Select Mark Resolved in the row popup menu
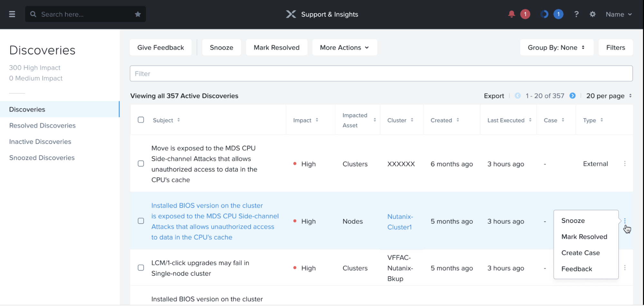 pyautogui.click(x=584, y=237)
